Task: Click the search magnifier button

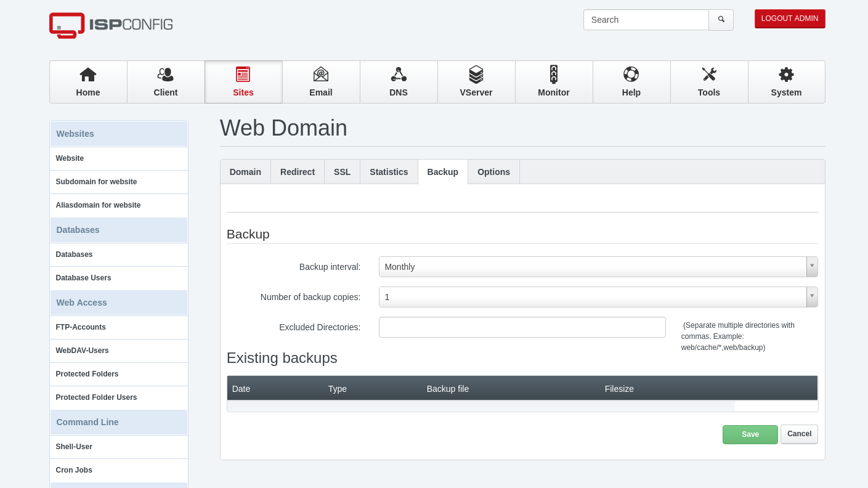Action: click(x=721, y=20)
